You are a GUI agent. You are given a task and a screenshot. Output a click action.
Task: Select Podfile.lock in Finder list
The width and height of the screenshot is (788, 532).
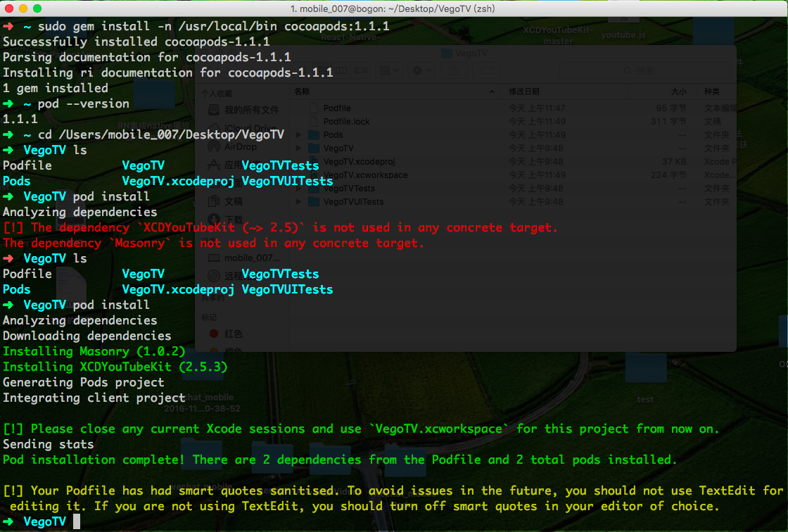(346, 122)
